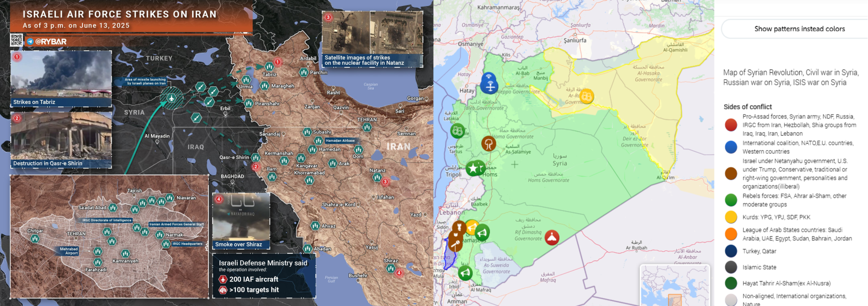Click Kurds: YPG, YPJ, SDF, PKK legend text

(776, 217)
